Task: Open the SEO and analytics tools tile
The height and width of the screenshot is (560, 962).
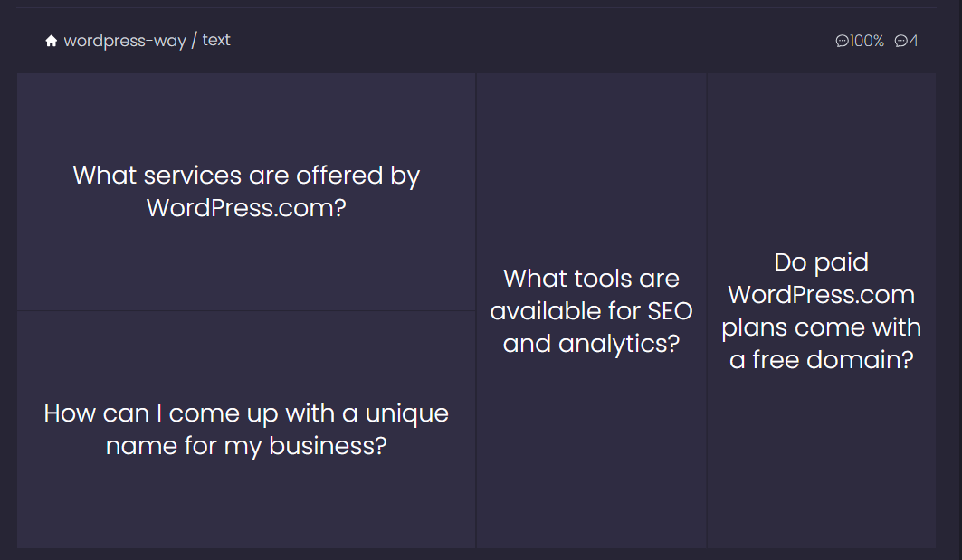Action: pyautogui.click(x=592, y=310)
